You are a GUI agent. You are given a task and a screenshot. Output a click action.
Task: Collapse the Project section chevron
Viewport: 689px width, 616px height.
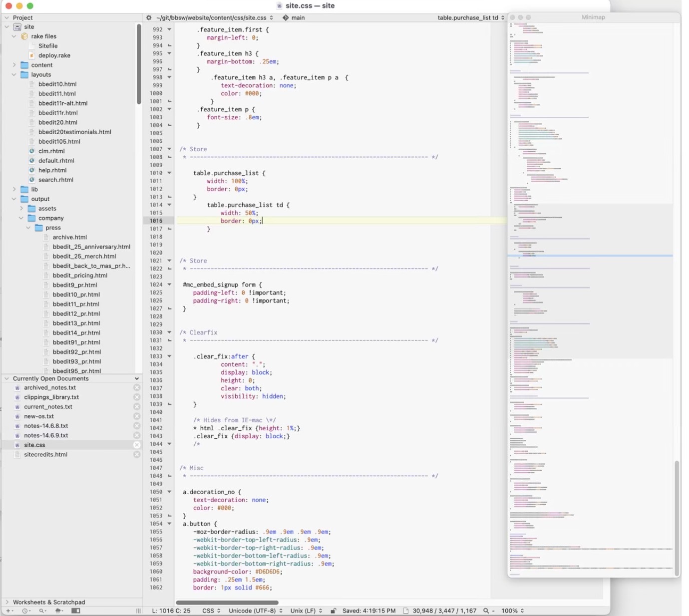tap(6, 17)
